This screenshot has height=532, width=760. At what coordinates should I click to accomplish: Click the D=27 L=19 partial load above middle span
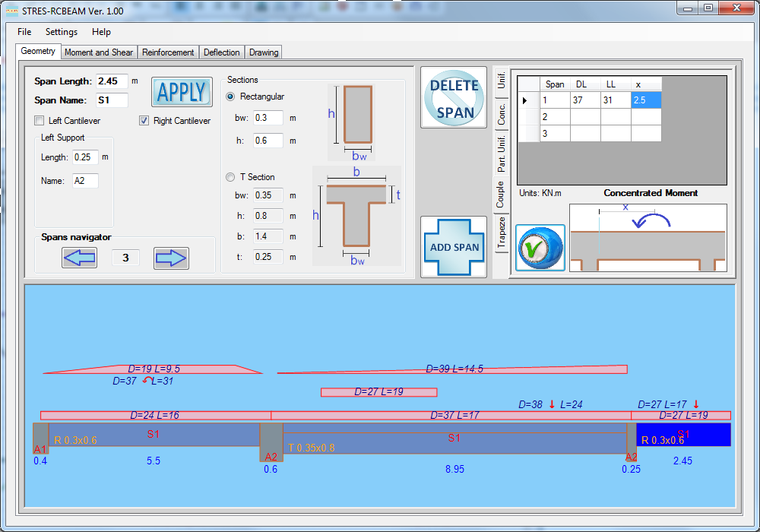click(x=379, y=392)
